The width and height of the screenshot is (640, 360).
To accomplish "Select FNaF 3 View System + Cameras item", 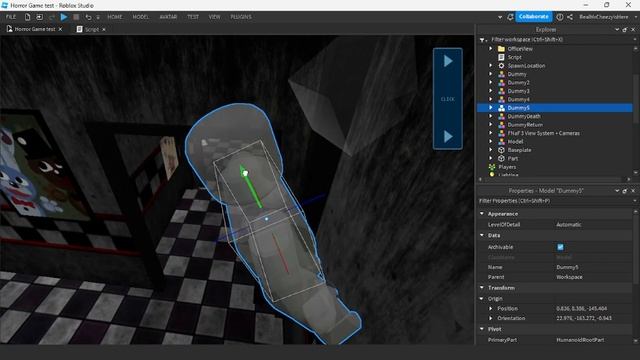I will point(543,133).
